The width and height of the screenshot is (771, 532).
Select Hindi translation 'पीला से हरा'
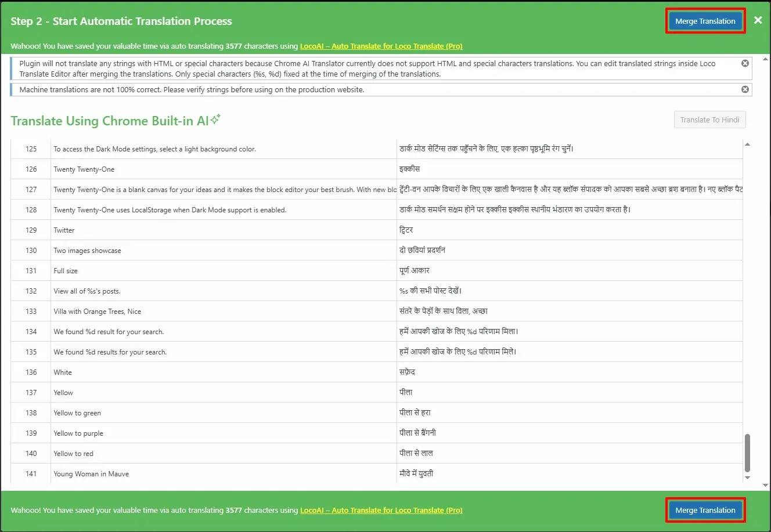click(x=415, y=412)
